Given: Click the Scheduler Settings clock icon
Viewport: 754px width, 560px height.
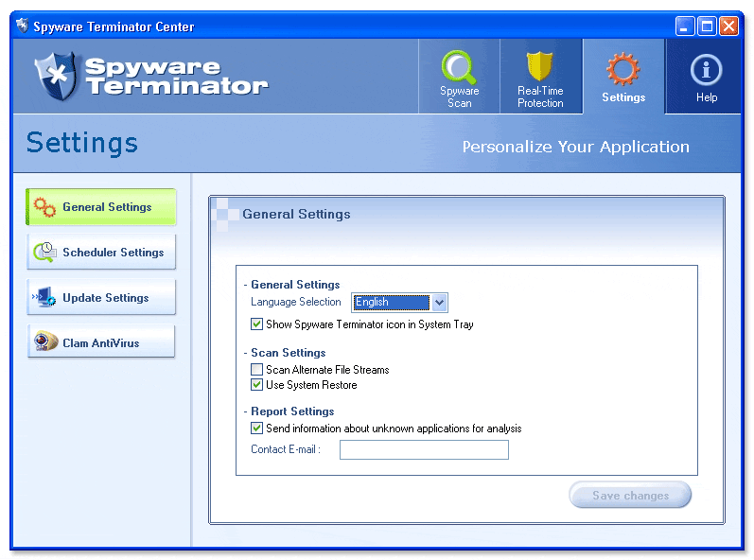Looking at the screenshot, I should [44, 253].
